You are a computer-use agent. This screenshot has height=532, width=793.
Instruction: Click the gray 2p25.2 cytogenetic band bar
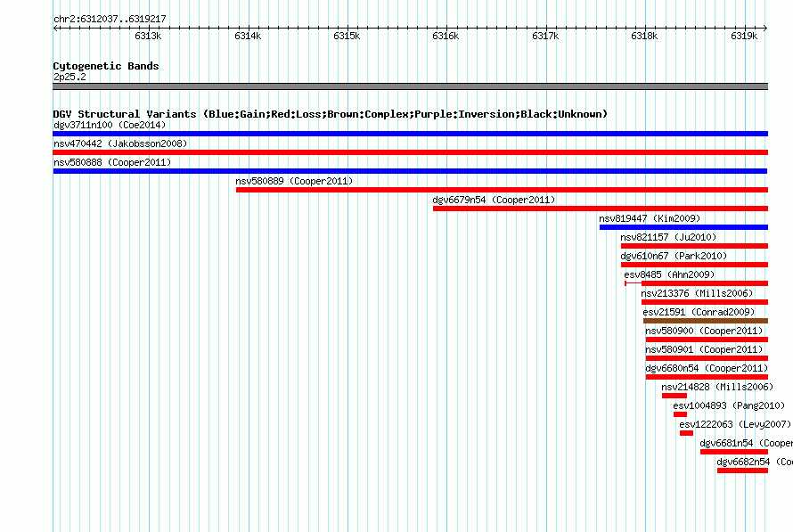click(x=410, y=86)
